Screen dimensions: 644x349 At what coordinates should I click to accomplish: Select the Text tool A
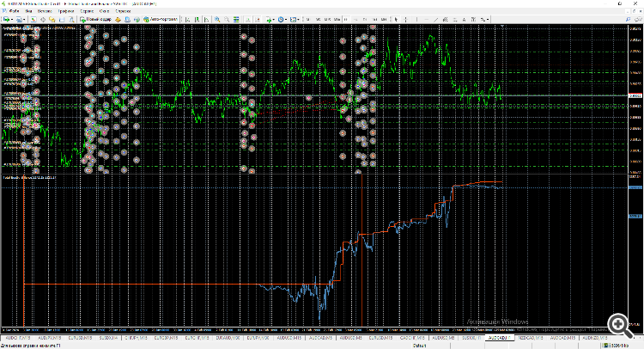coord(464,19)
